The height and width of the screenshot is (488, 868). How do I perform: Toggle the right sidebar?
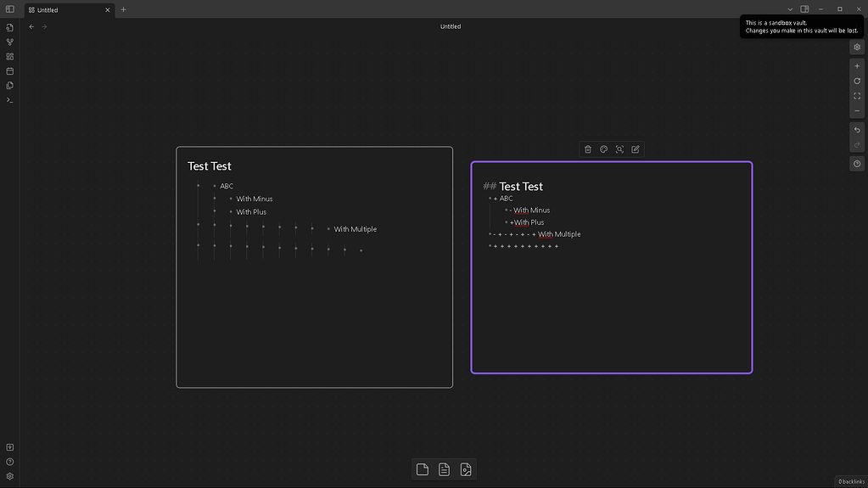pyautogui.click(x=804, y=9)
